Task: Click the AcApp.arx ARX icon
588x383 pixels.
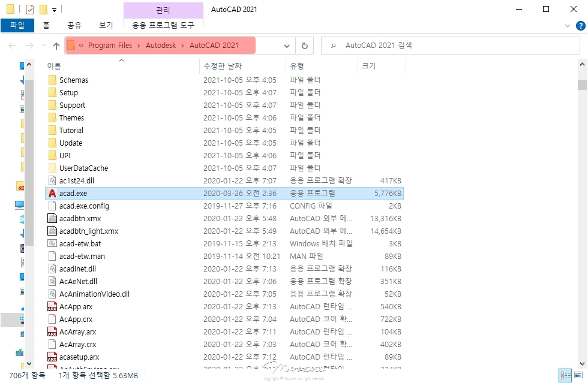Action: [x=53, y=306]
